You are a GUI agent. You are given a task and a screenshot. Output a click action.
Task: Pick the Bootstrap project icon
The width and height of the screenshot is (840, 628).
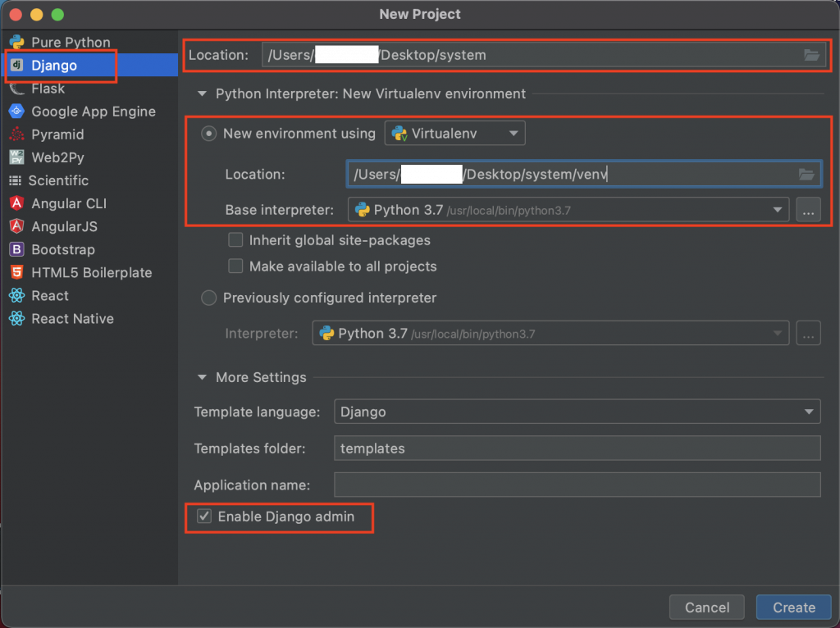16,249
